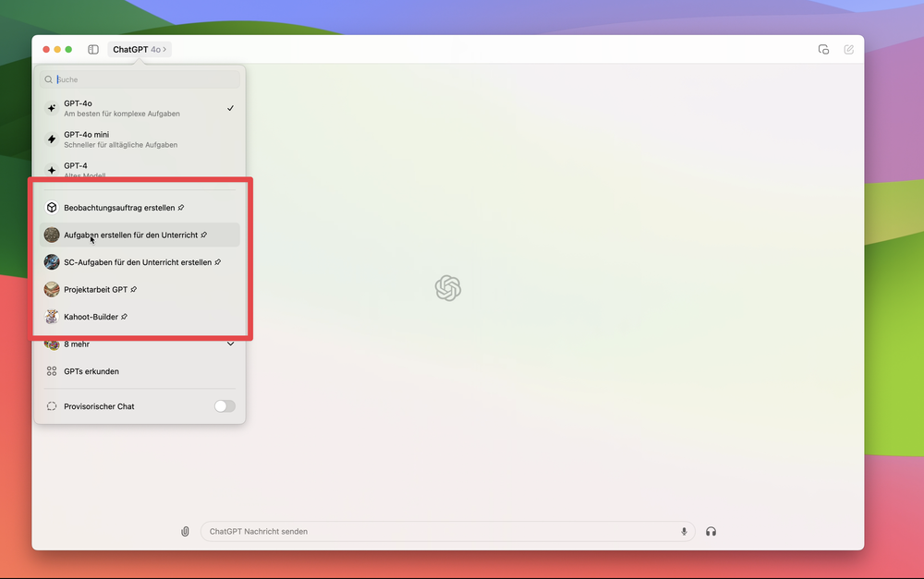Start dictation with the microphone icon
924x579 pixels.
click(x=684, y=531)
